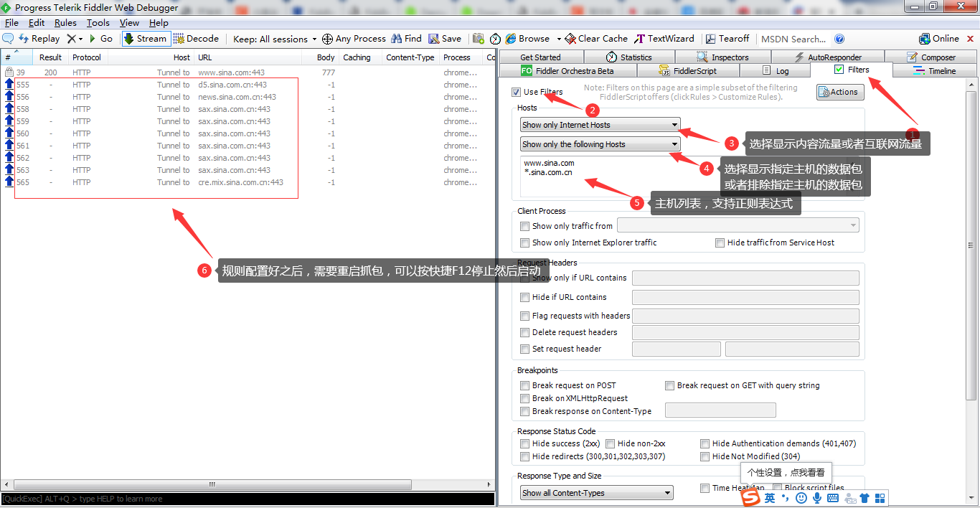Enable Hide if URL contains checkbox
The image size is (980, 508).
pos(524,297)
